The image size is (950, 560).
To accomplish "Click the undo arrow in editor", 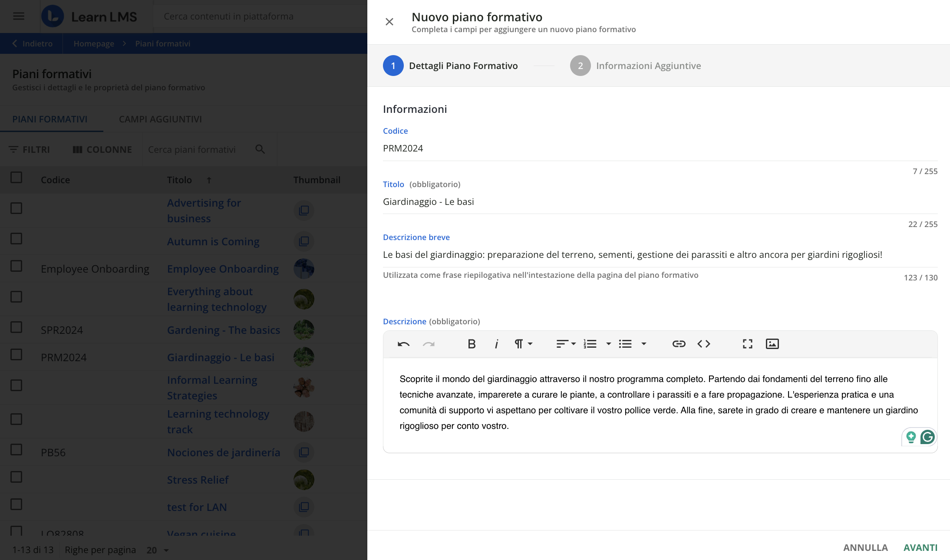I will tap(403, 344).
